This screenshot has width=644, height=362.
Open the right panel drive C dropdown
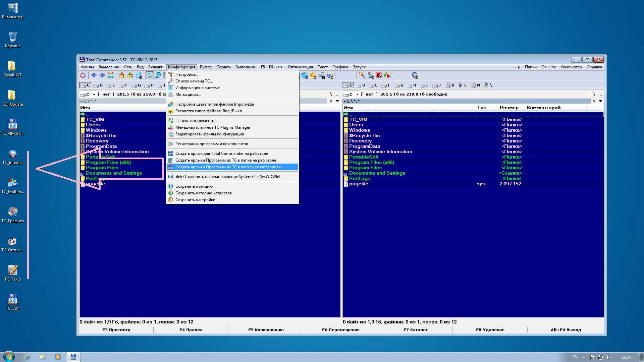point(351,95)
